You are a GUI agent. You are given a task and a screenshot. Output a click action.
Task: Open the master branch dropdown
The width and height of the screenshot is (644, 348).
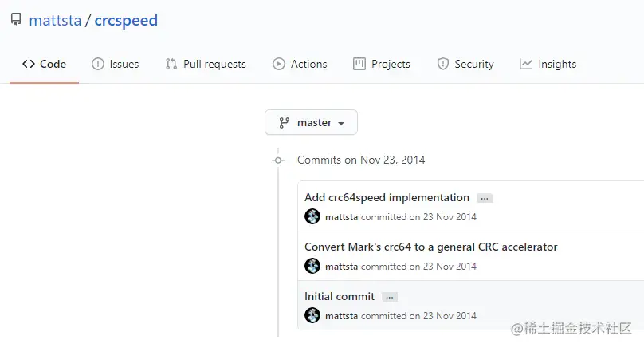(312, 123)
